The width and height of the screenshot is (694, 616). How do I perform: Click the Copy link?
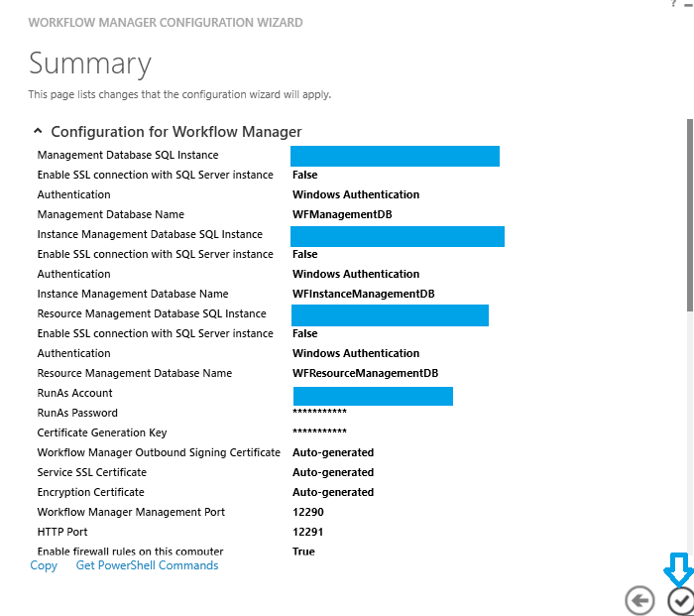(x=44, y=565)
